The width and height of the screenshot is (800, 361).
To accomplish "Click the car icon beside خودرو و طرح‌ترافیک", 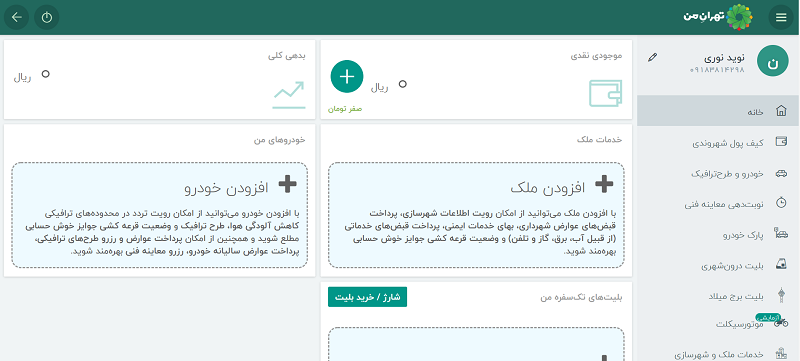I will click(x=781, y=173).
